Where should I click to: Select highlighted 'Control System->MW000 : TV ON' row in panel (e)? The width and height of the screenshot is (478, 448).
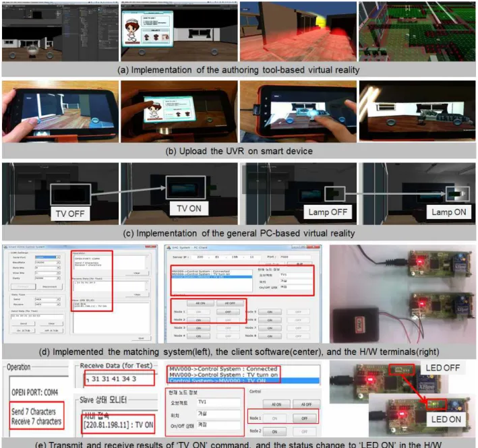pyautogui.click(x=243, y=381)
